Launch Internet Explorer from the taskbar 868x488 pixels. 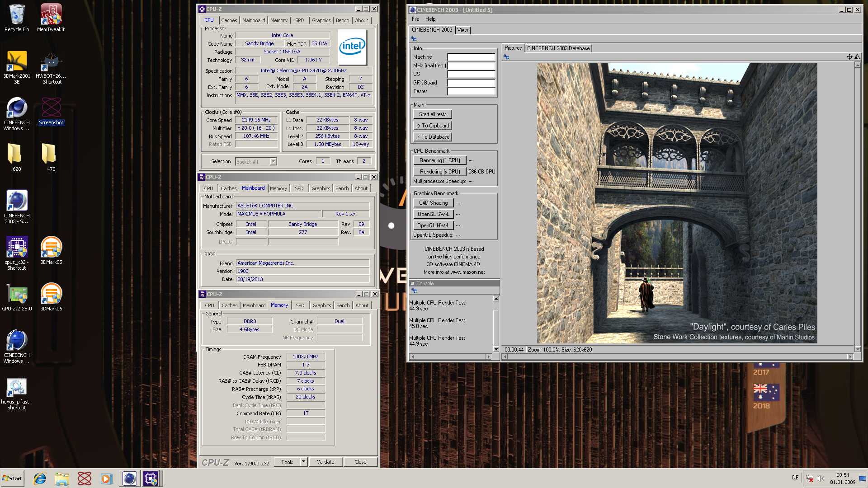(40, 479)
